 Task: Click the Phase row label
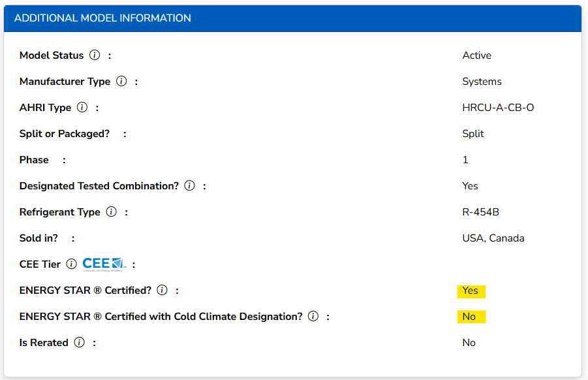tap(34, 159)
